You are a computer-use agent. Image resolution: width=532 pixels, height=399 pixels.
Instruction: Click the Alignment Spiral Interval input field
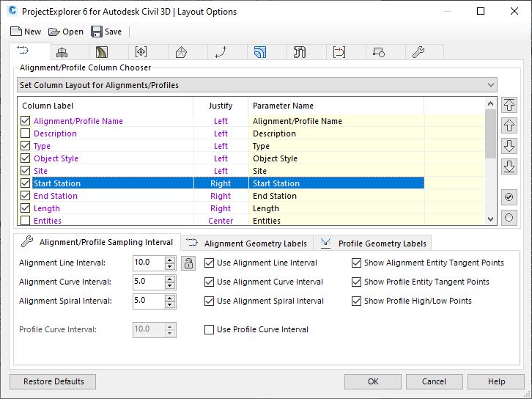point(149,301)
